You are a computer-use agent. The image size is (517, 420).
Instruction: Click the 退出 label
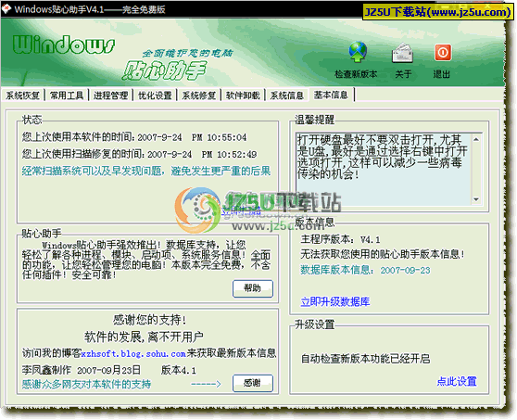click(442, 74)
